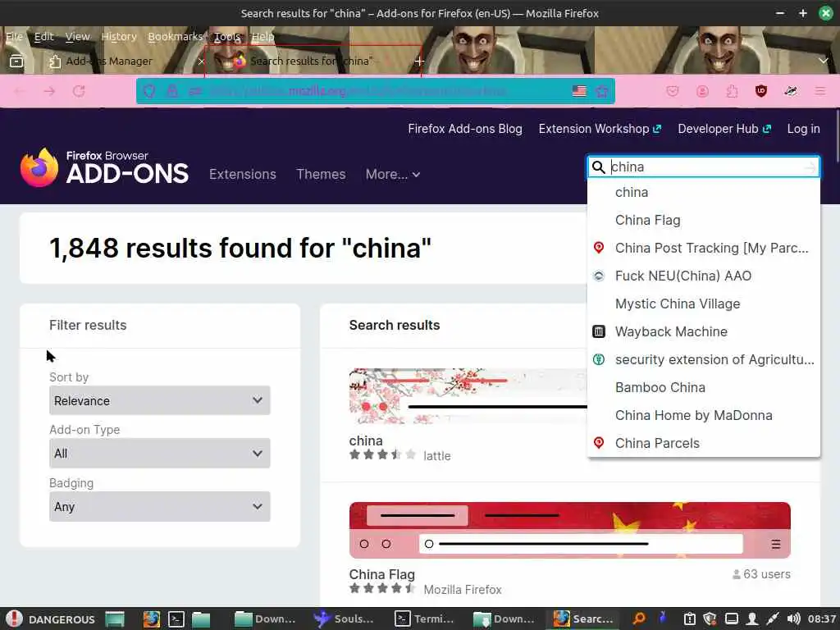Click inside the add-ons search input field
The height and width of the screenshot is (630, 840).
click(x=705, y=167)
